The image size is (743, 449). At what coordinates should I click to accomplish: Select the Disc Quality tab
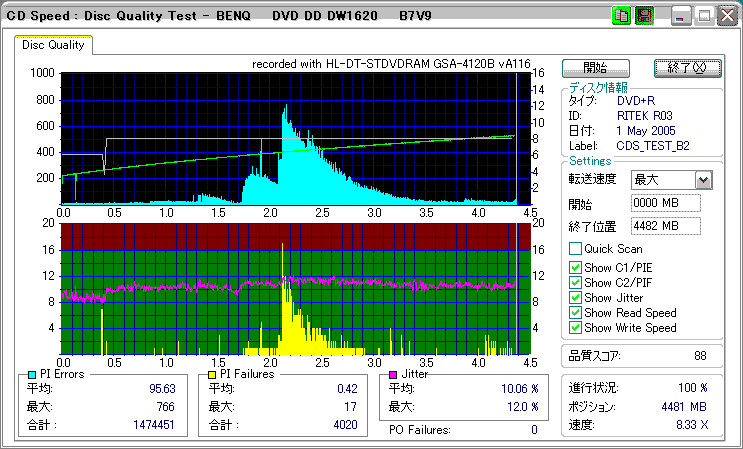pyautogui.click(x=54, y=44)
